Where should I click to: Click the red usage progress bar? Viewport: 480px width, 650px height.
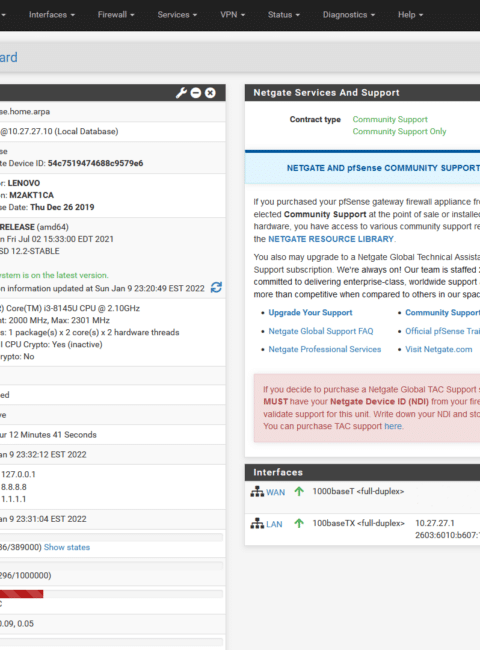(x=22, y=594)
